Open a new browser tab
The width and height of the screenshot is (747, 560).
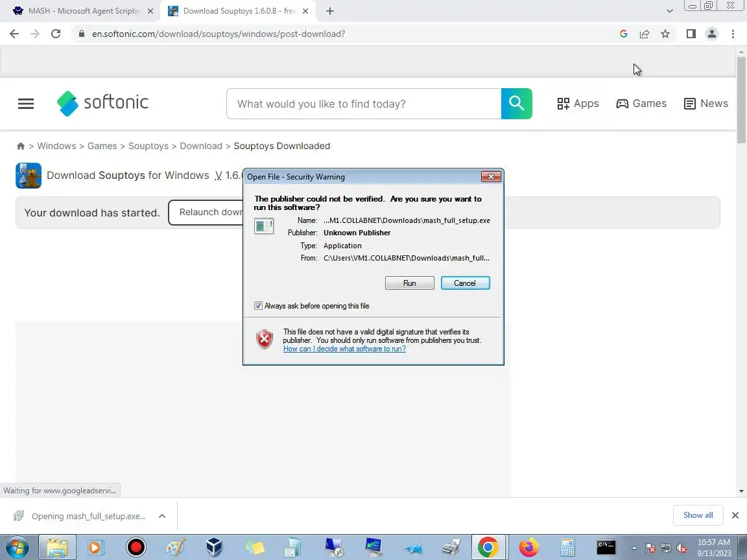click(329, 11)
